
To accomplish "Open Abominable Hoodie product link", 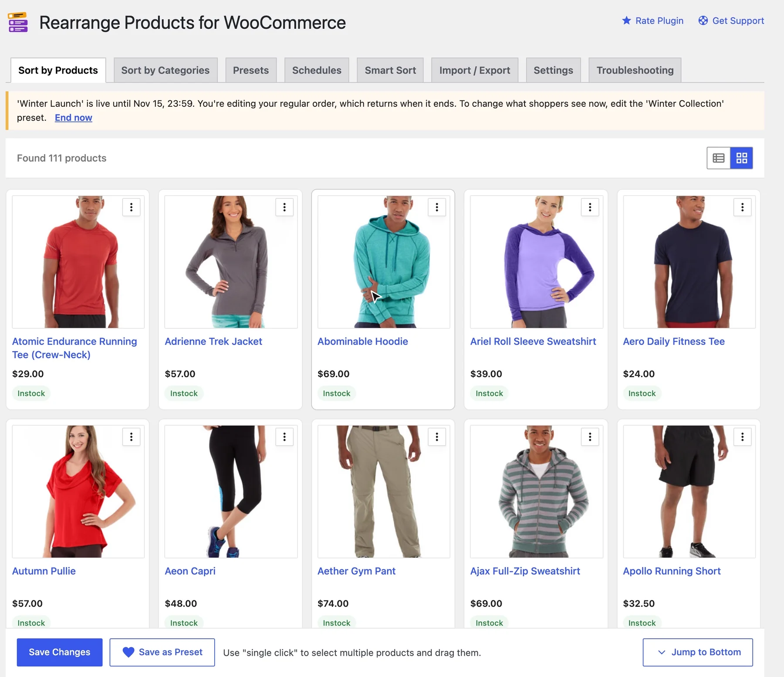I will click(x=363, y=342).
